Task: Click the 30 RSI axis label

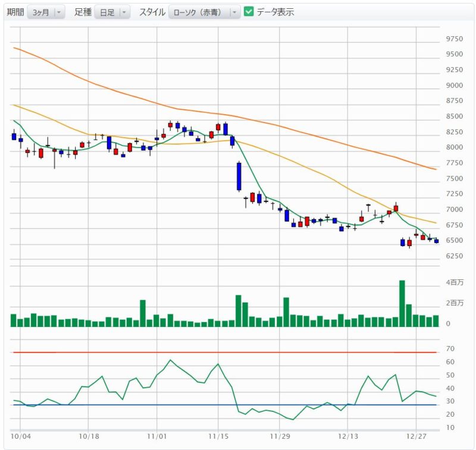Action: point(450,401)
